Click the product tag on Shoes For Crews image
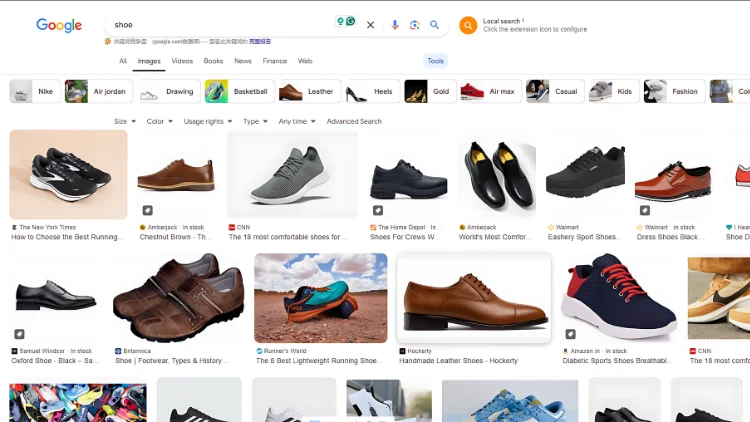 coord(378,210)
